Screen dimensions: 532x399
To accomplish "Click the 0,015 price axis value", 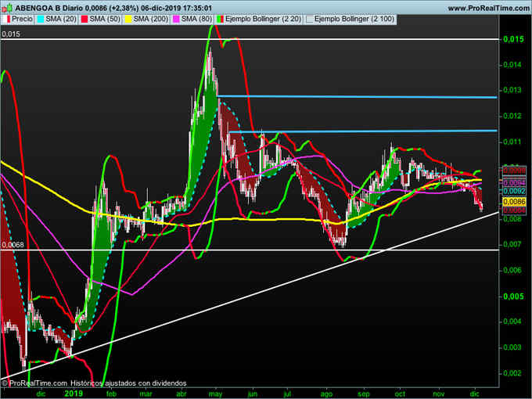I will click(x=513, y=39).
